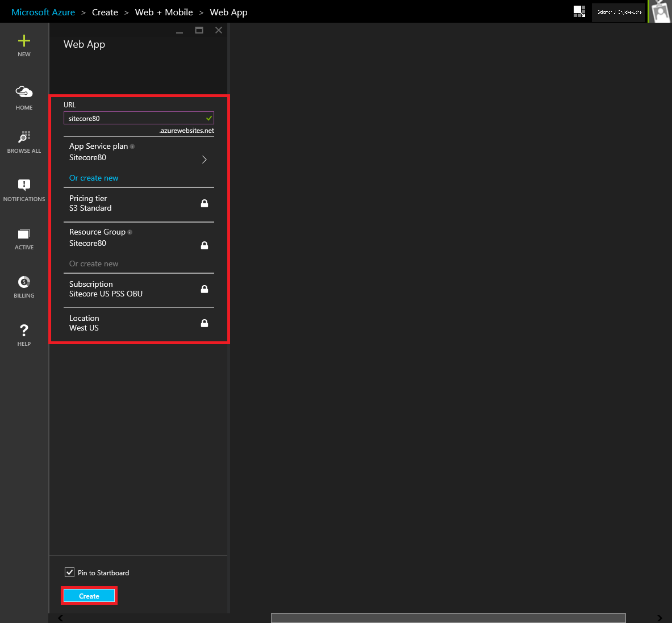Click greyed Or create new under Resource Group
The width and height of the screenshot is (672, 623).
tap(94, 264)
